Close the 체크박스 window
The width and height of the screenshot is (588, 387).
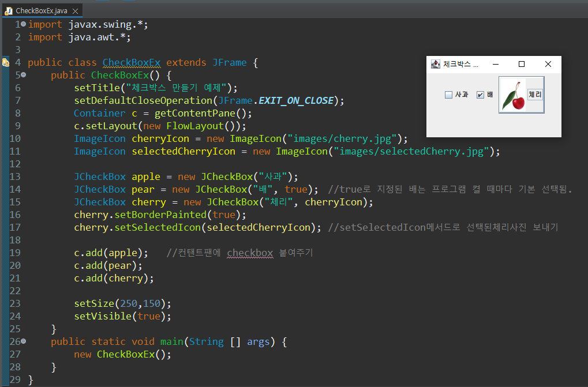(x=548, y=64)
